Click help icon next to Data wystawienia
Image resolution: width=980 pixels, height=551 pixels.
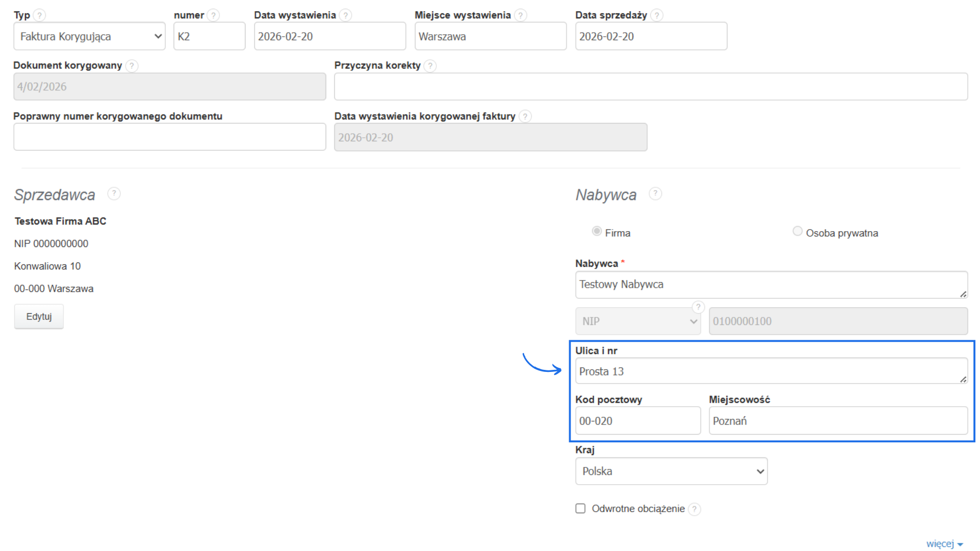pyautogui.click(x=346, y=15)
